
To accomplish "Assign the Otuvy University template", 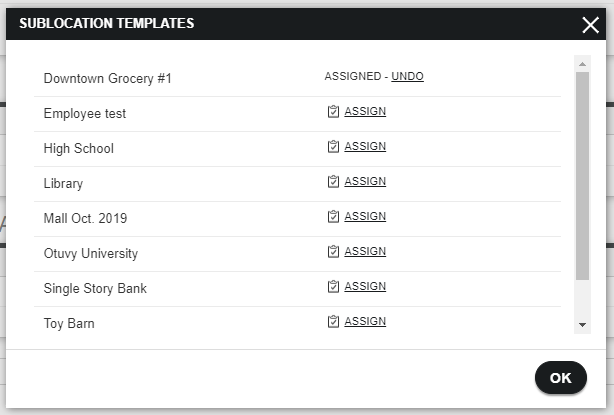I will point(365,251).
